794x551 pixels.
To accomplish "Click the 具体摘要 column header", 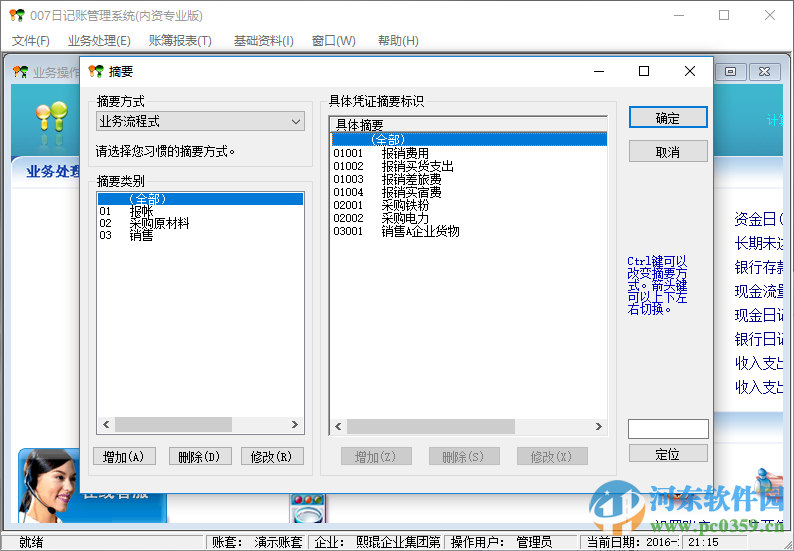I will [469, 125].
